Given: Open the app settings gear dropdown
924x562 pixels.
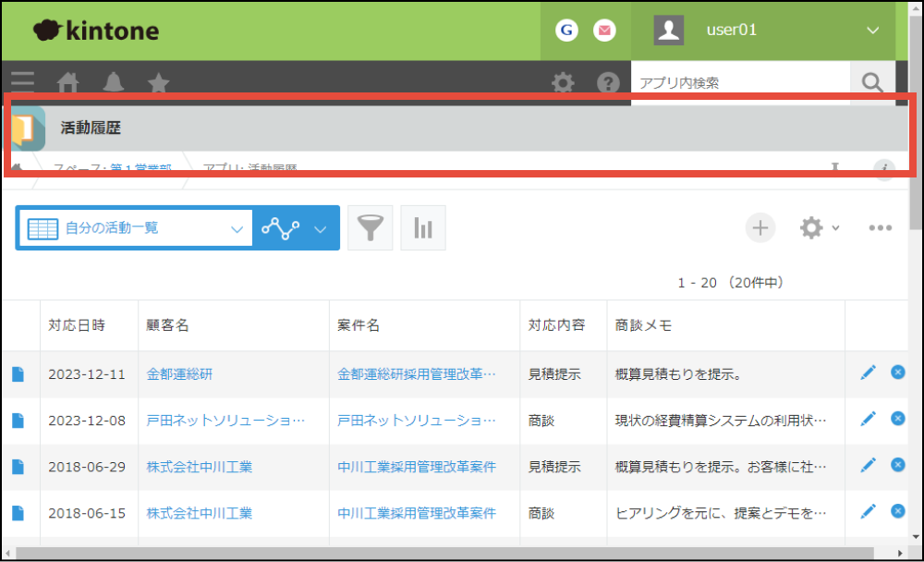Looking at the screenshot, I should coord(819,228).
